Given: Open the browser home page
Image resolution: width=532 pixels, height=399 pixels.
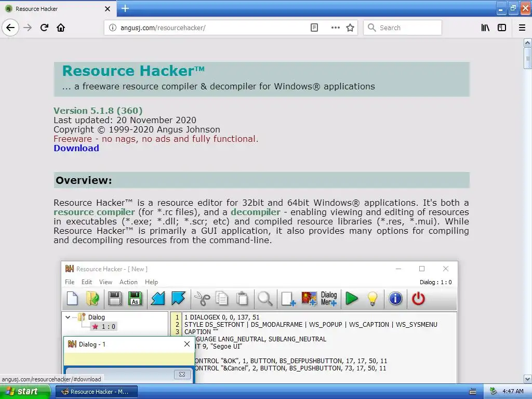Looking at the screenshot, I should click(61, 28).
